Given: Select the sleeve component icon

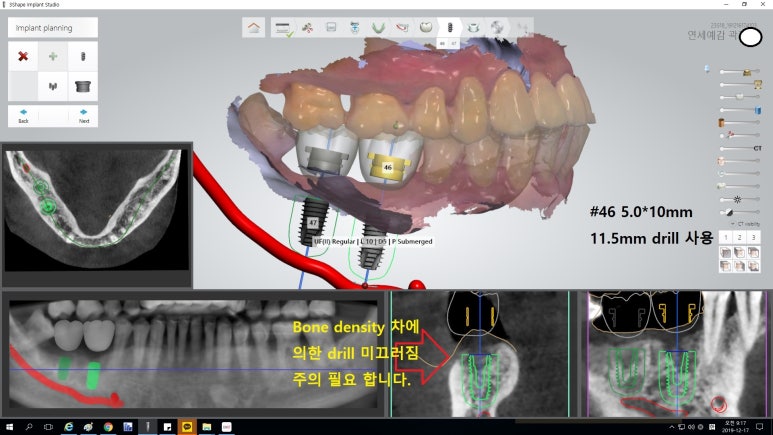Looking at the screenshot, I should pyautogui.click(x=83, y=87).
